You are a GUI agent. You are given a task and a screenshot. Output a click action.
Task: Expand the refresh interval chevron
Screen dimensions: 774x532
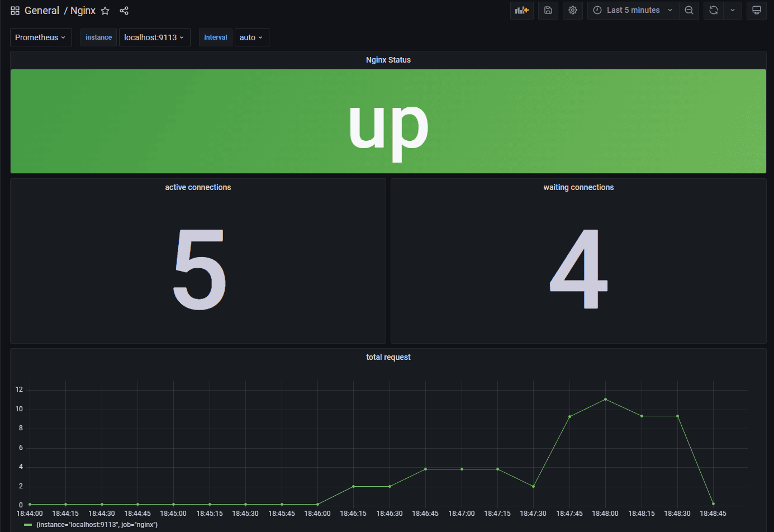coord(733,10)
